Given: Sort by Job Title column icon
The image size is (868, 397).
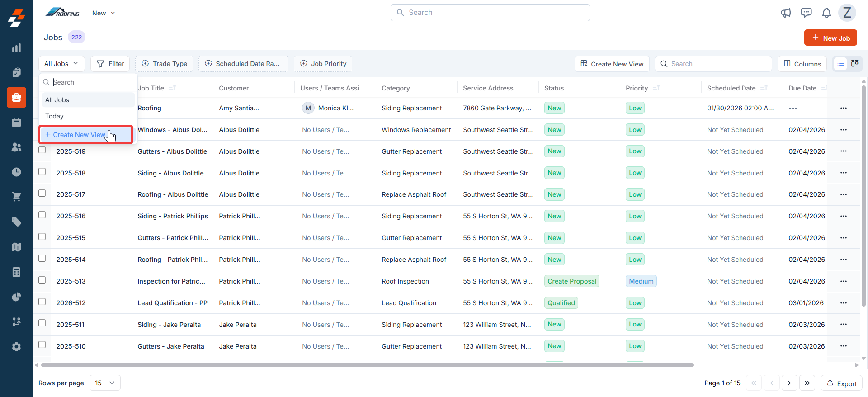Looking at the screenshot, I should tap(172, 88).
